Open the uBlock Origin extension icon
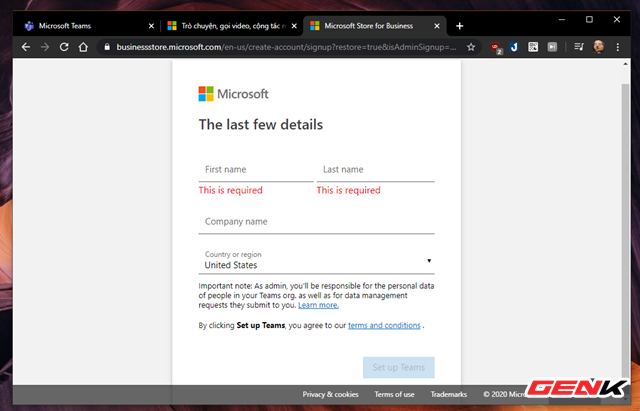This screenshot has width=640, height=411. point(494,46)
